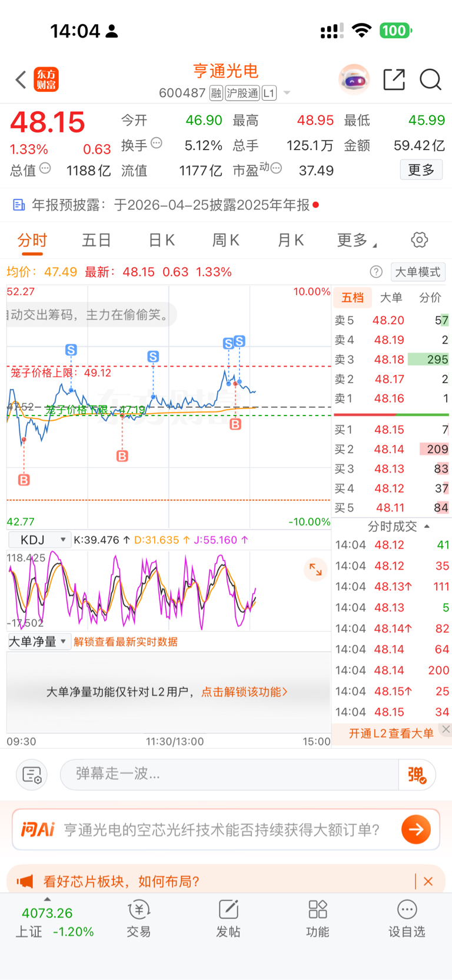Screen dimensions: 452x980
Task: Tap 设自选 to add to watchlist
Action: (x=407, y=918)
